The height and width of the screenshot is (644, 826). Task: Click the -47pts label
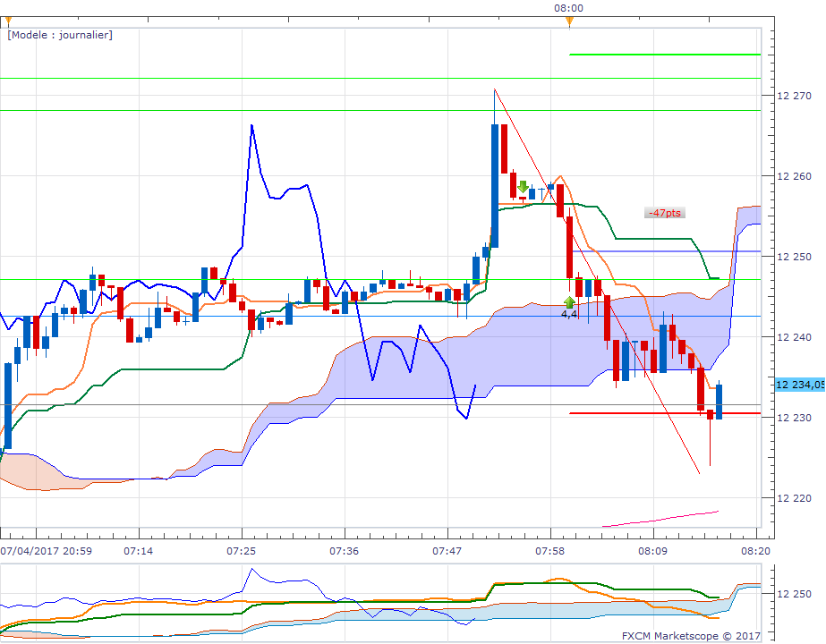(664, 213)
